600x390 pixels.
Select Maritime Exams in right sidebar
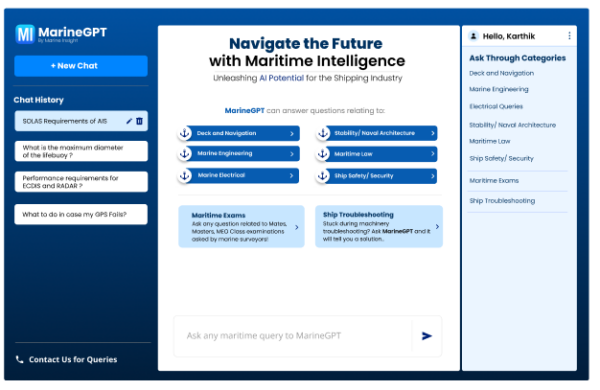coord(494,181)
